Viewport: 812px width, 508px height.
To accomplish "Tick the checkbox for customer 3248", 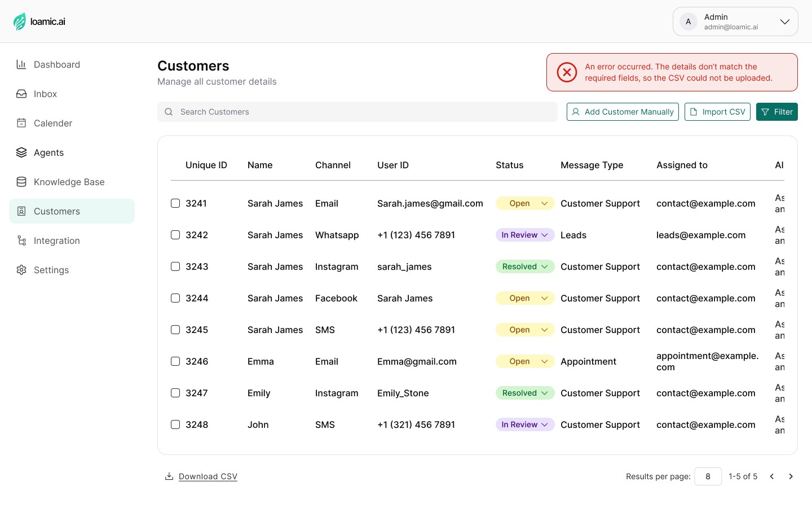I will pos(175,424).
